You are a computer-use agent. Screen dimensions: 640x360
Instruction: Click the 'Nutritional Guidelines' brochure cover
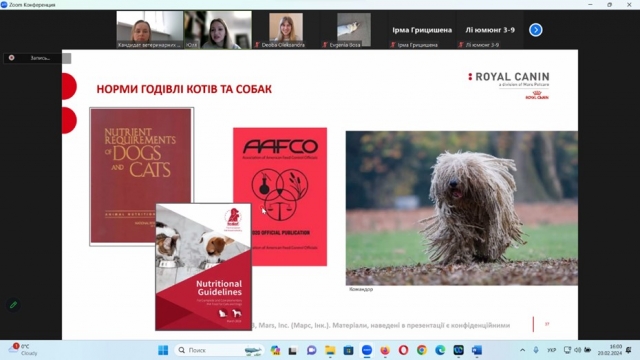[203, 267]
